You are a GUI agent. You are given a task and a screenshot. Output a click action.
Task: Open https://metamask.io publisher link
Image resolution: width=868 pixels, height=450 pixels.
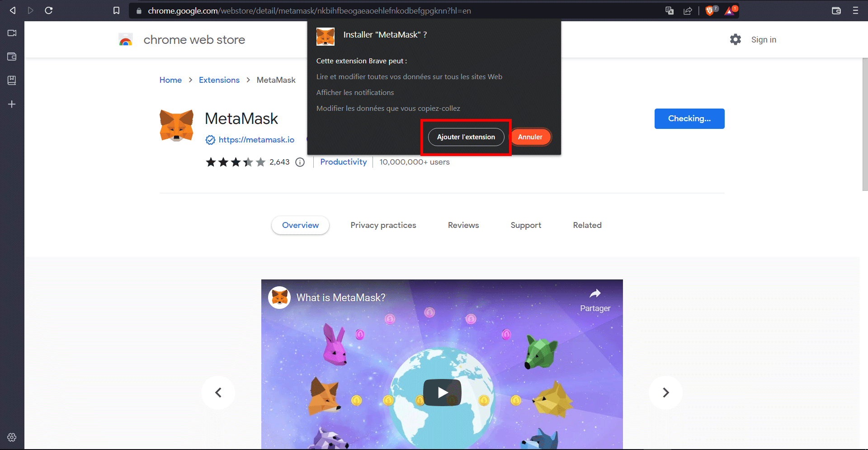point(256,140)
